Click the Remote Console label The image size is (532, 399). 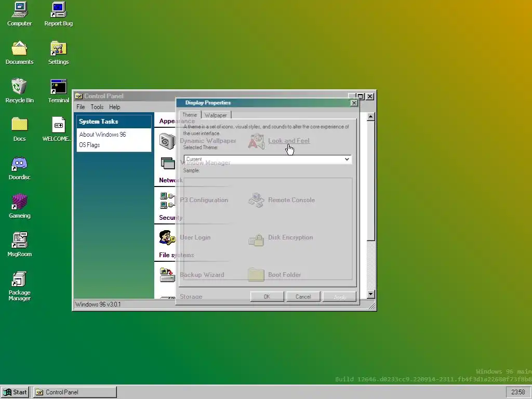pyautogui.click(x=291, y=200)
